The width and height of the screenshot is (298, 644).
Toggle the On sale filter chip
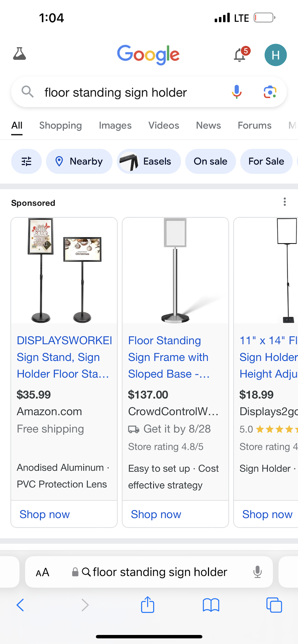click(210, 161)
